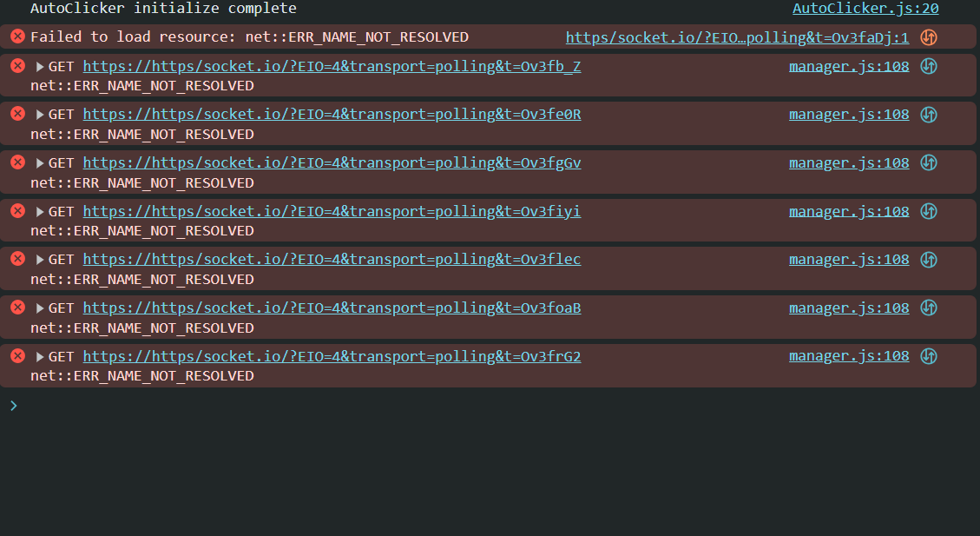Viewport: 980px width, 536px height.
Task: Open the failed resource URL ending Ov3faDj:1
Action: click(737, 37)
